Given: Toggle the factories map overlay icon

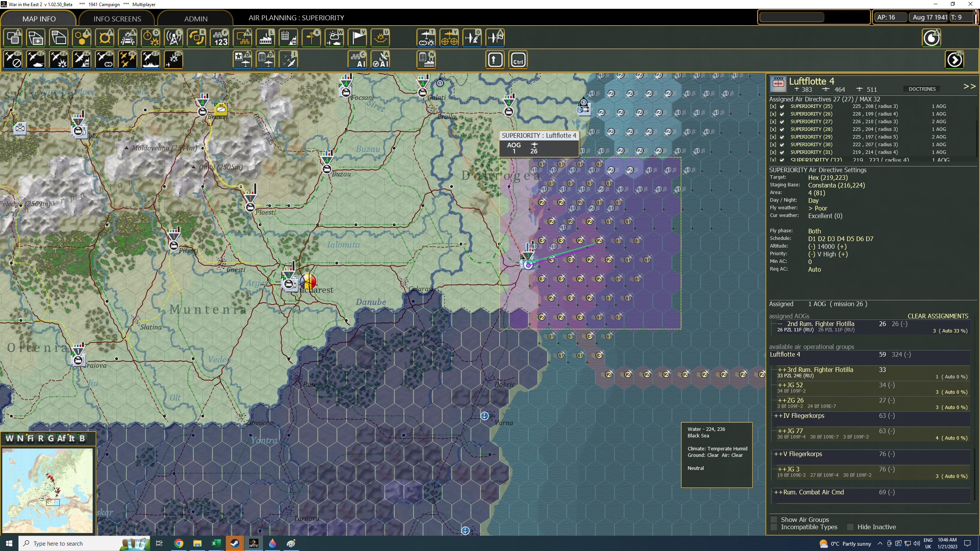Looking at the screenshot, I should (265, 38).
